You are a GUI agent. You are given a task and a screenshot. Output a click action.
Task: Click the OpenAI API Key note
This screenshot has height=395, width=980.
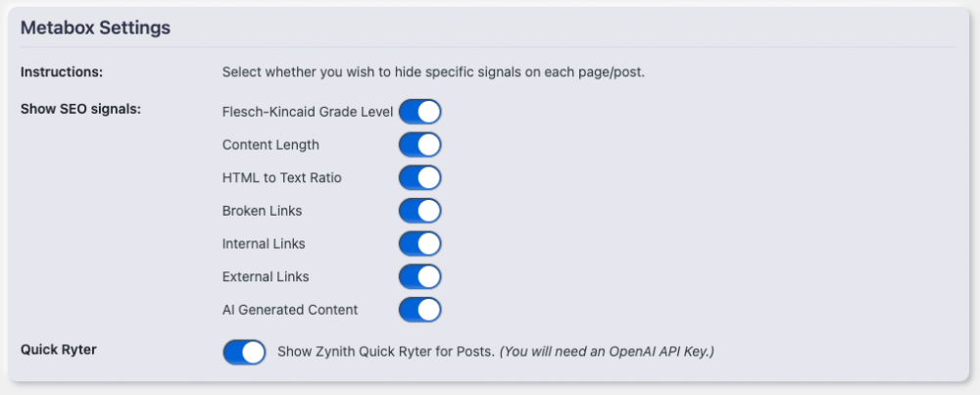[607, 351]
